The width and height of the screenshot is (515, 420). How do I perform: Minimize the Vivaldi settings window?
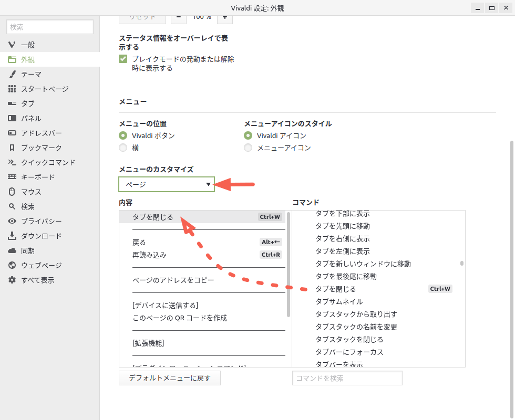tap(478, 8)
